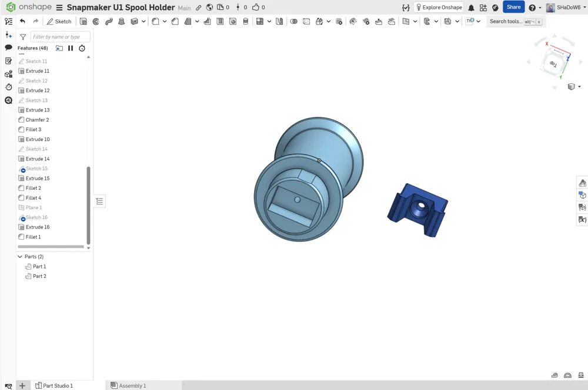Select the Chamfer tool in toolbar
Image resolution: width=588 pixels, height=390 pixels.
(175, 21)
